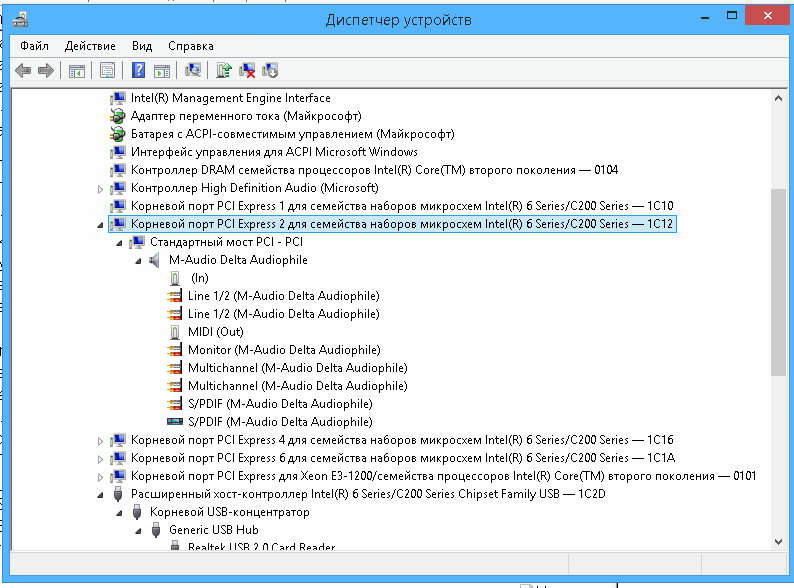This screenshot has width=794, height=588.
Task: Click the Device Manager title bar icon
Action: coord(20,20)
